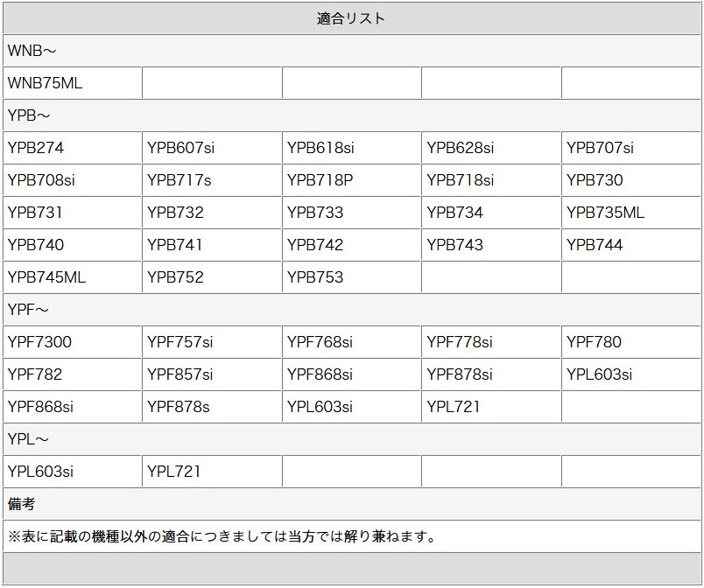Click on YPB618si in the table

click(x=351, y=148)
